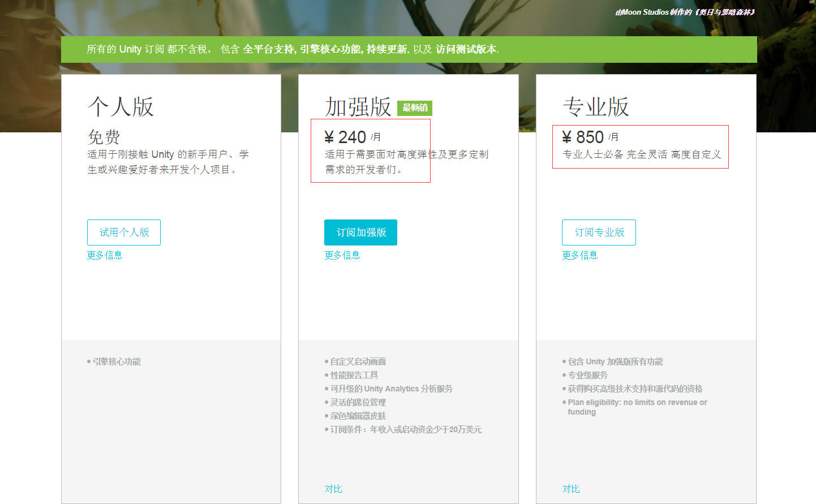
Task: Open 更多信息 link under 专业版
Action: pyautogui.click(x=580, y=255)
